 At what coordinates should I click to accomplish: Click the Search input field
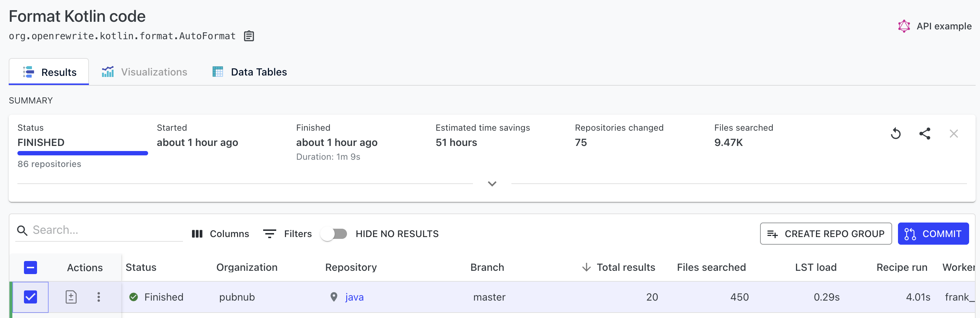(99, 230)
